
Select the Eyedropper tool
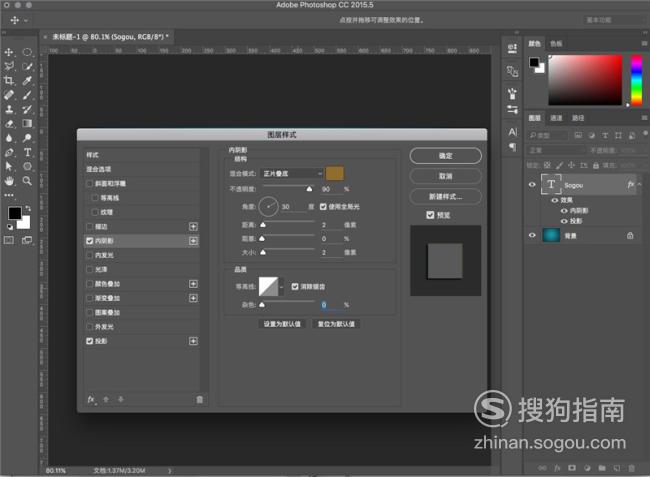click(x=27, y=80)
